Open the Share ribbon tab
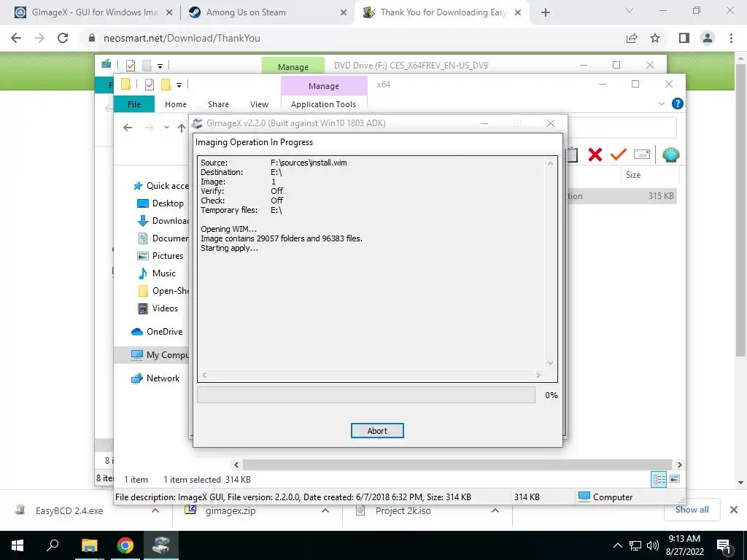The width and height of the screenshot is (747, 560). [x=218, y=104]
